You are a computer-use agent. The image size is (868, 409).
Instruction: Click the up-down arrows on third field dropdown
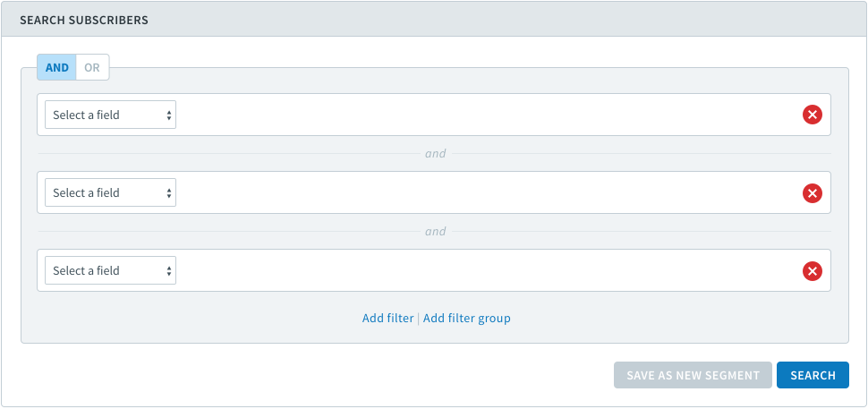(x=168, y=271)
